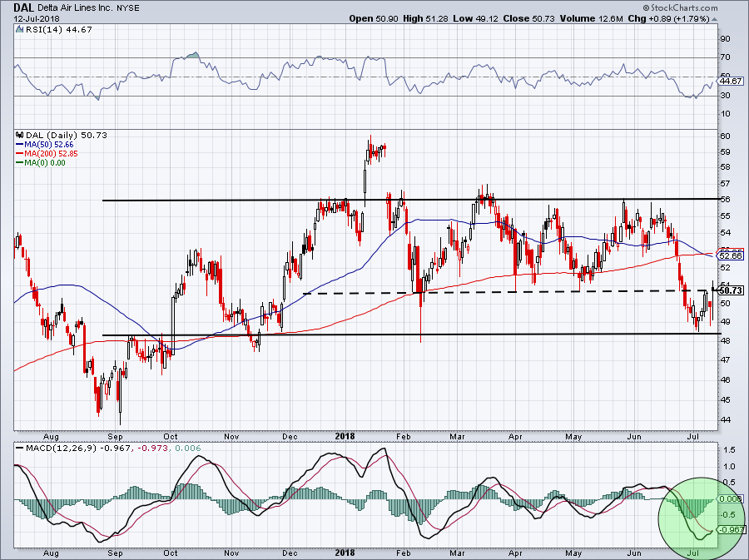749x560 pixels.
Task: Click the black MACD legend line swatch
Action: (20, 448)
